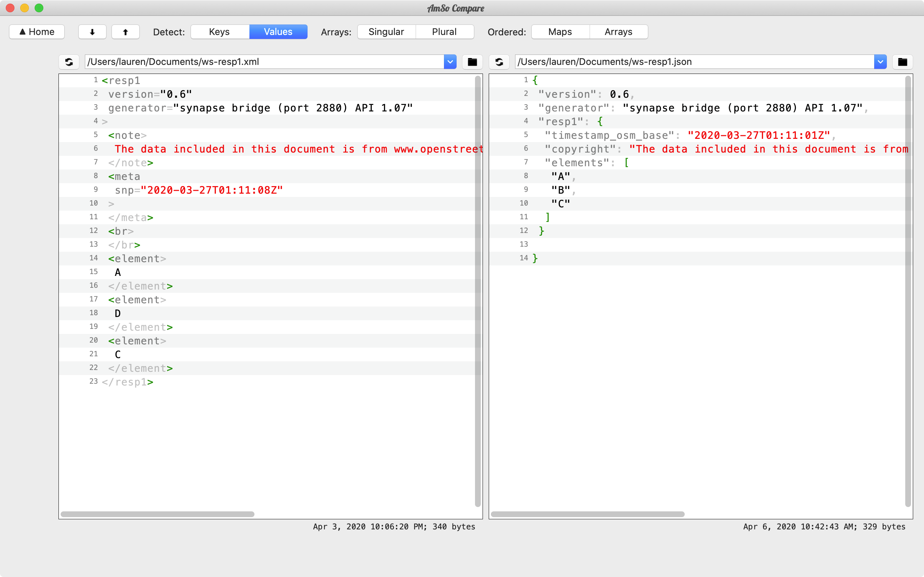Toggle ordered Maps option
Viewport: 924px width, 577px height.
coord(560,32)
